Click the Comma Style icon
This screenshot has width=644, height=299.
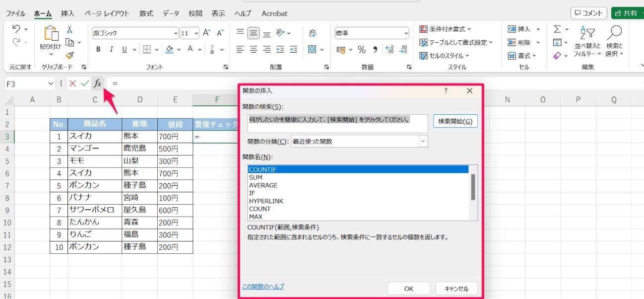coord(375,50)
